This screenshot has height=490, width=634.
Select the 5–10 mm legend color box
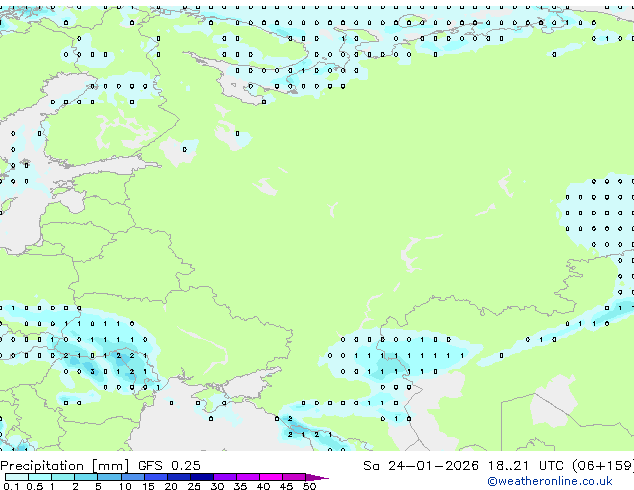point(109,477)
